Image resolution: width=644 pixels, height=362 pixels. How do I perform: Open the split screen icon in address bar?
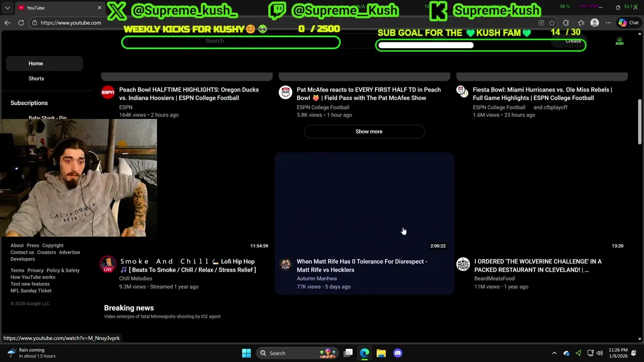(x=541, y=23)
